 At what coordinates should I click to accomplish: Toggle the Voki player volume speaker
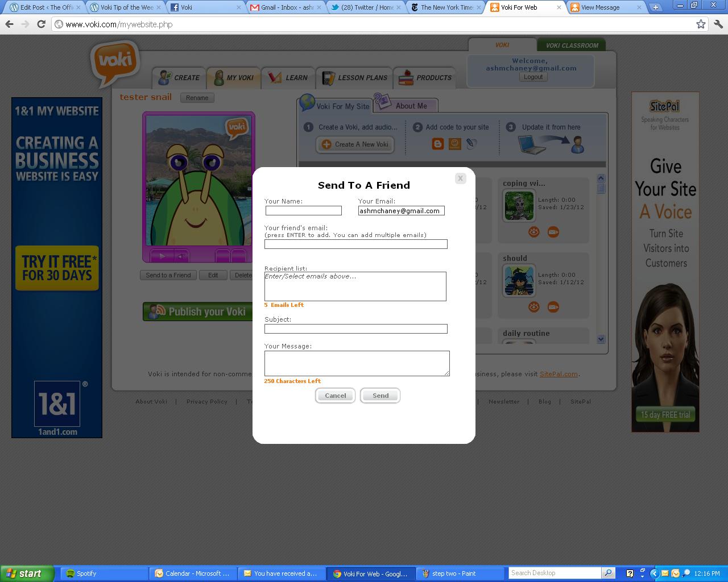[181, 256]
